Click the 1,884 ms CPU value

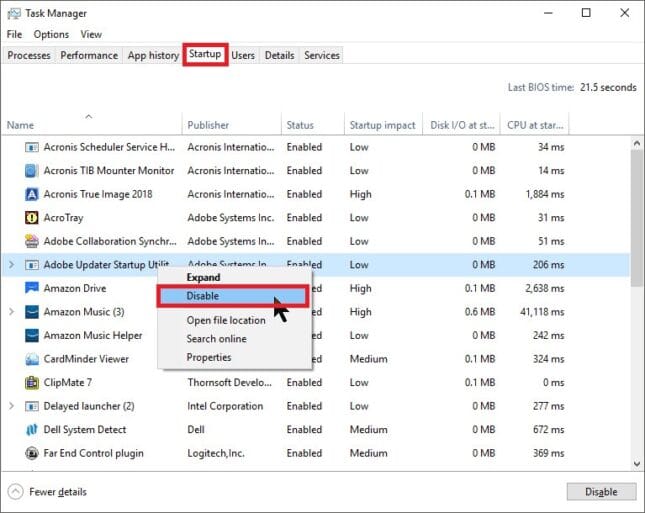pos(545,194)
